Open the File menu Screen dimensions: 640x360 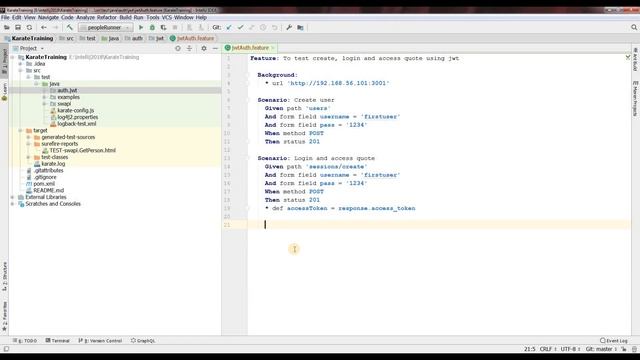(5, 18)
